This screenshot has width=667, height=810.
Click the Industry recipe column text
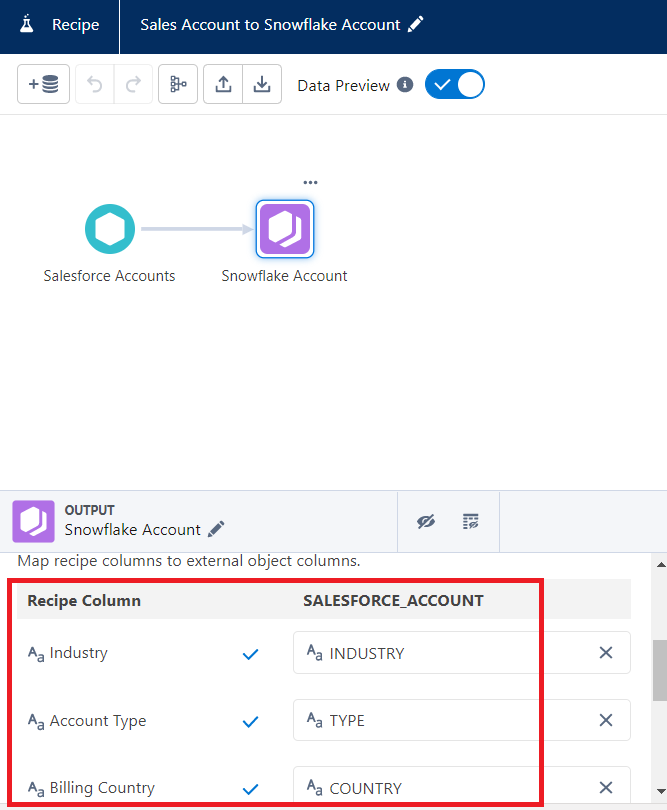[x=79, y=653]
